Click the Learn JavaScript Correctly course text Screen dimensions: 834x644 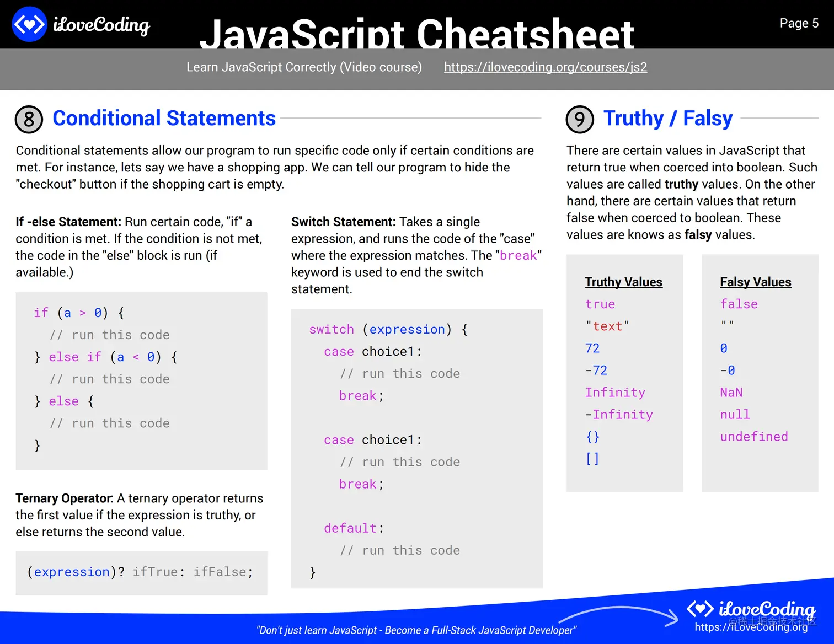click(304, 67)
